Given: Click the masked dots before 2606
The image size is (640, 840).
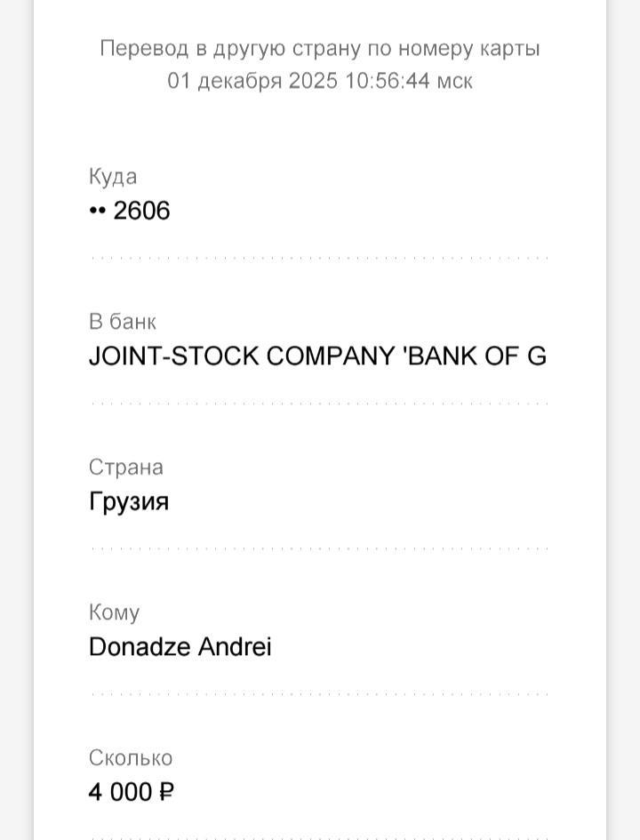Looking at the screenshot, I should coord(98,212).
